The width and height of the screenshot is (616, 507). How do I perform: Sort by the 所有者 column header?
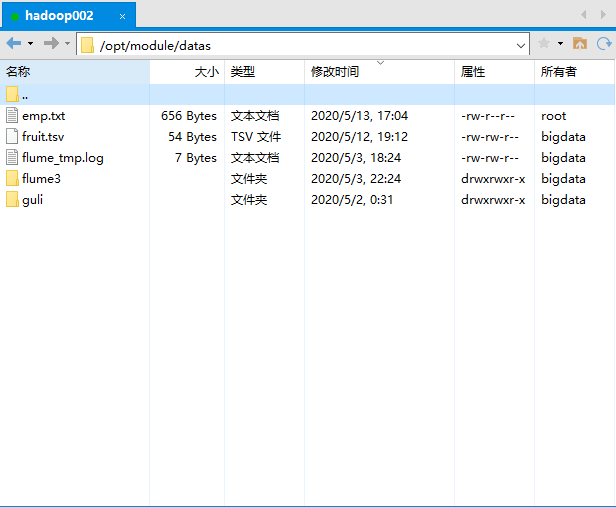click(574, 71)
